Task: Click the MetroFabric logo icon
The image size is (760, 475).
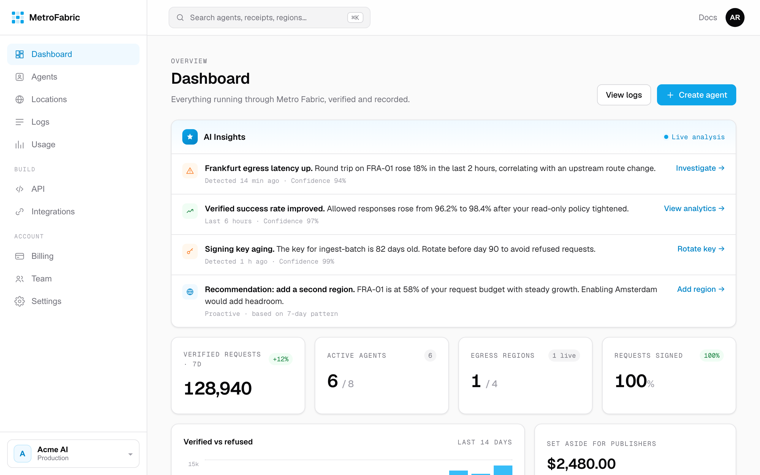Action: (18, 17)
